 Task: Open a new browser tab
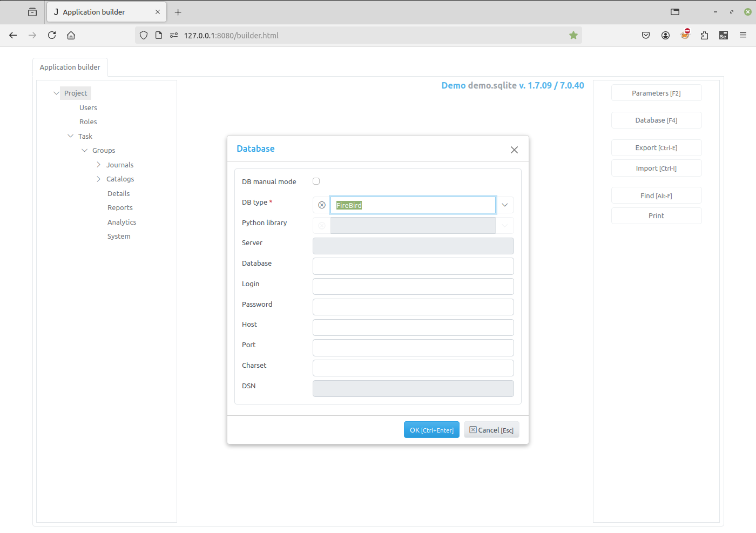coord(178,12)
